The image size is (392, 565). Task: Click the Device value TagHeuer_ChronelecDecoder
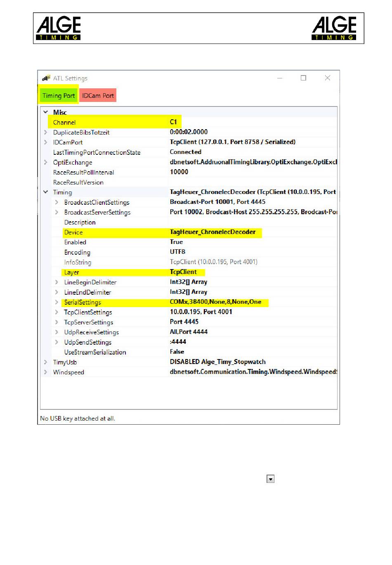[x=213, y=232]
